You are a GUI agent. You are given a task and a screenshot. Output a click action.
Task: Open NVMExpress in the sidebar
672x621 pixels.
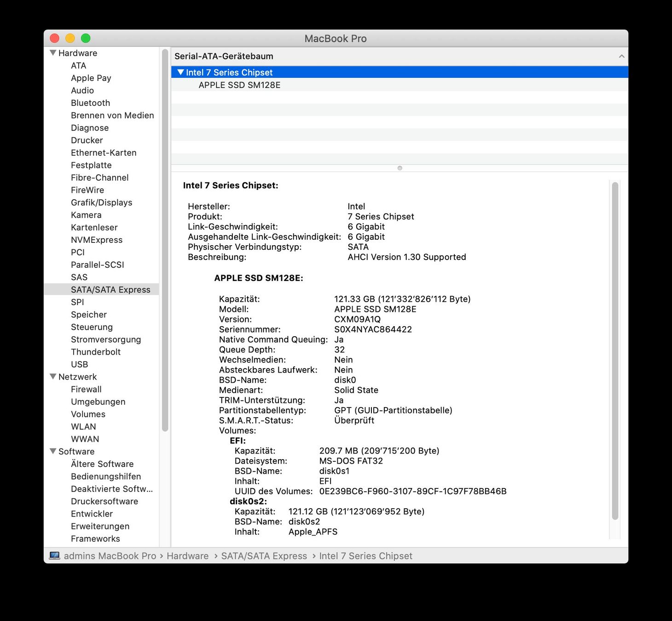click(97, 239)
